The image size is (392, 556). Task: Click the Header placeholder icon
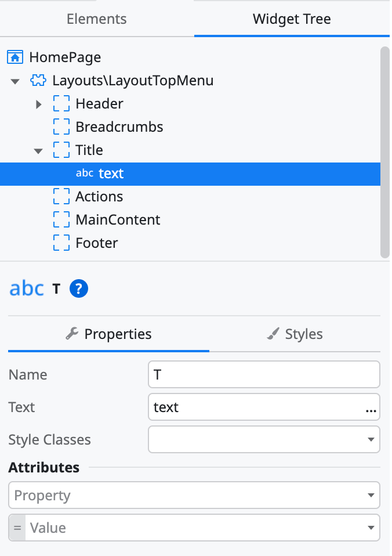61,104
